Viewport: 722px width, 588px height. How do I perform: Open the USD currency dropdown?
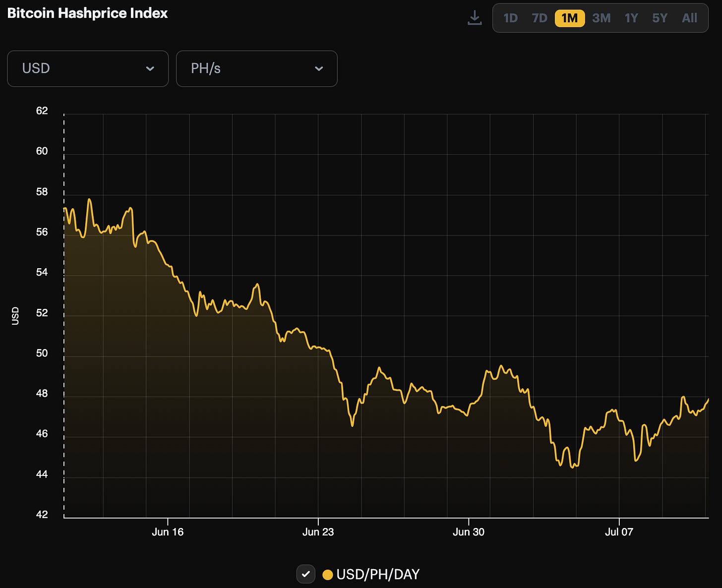click(x=88, y=68)
